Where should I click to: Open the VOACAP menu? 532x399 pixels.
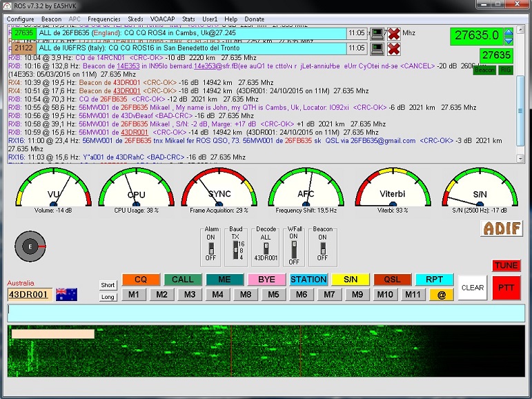point(163,19)
